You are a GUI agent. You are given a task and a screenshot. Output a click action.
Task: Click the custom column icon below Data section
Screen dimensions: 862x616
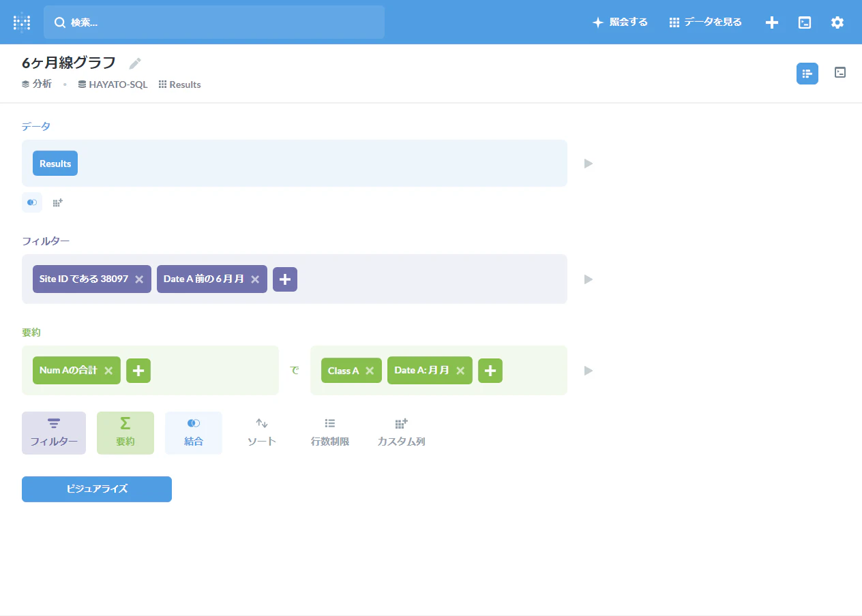tap(58, 202)
